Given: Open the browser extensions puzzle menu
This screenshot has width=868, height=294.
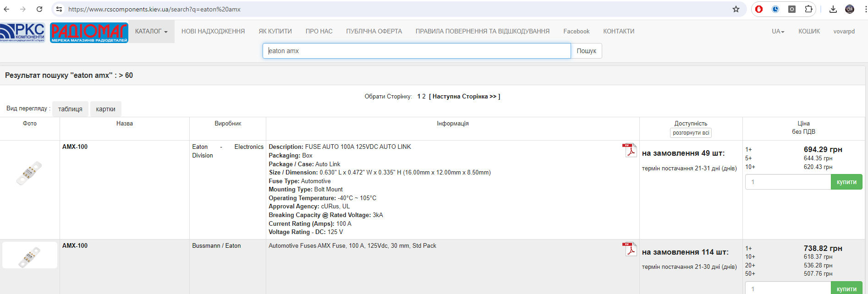Looking at the screenshot, I should pyautogui.click(x=808, y=9).
